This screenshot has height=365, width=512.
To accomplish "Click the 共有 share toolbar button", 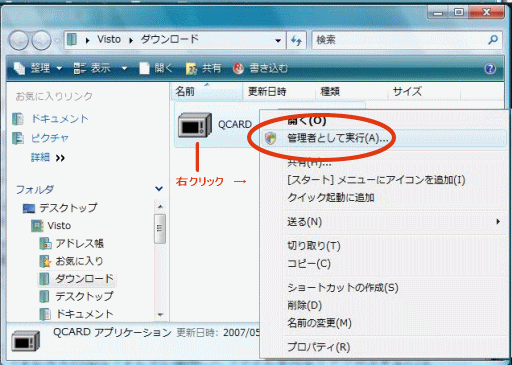I will (x=203, y=68).
